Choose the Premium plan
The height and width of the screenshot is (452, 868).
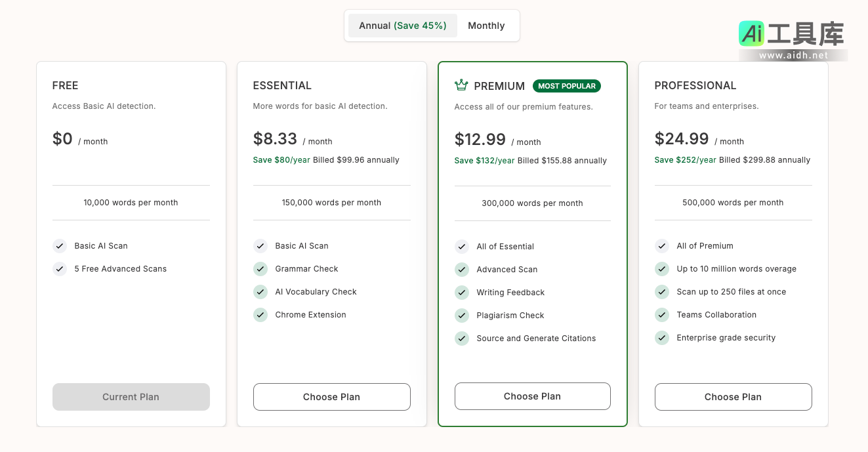coord(532,396)
